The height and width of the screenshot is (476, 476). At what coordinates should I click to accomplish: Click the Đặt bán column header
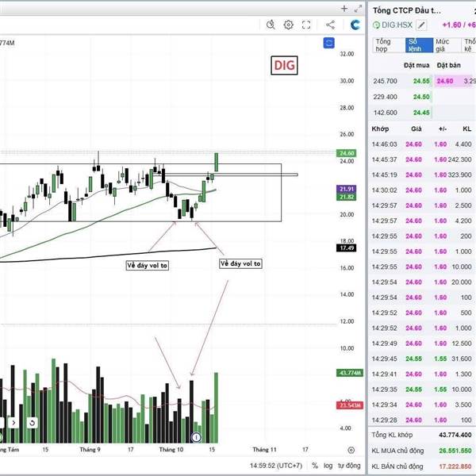pos(449,65)
